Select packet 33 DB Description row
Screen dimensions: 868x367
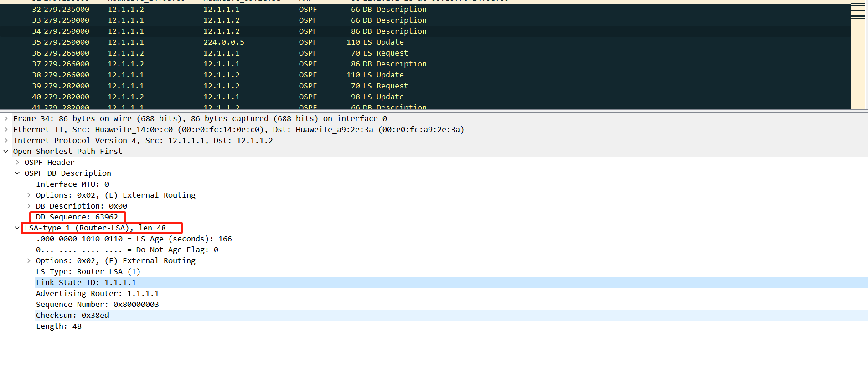click(x=425, y=20)
